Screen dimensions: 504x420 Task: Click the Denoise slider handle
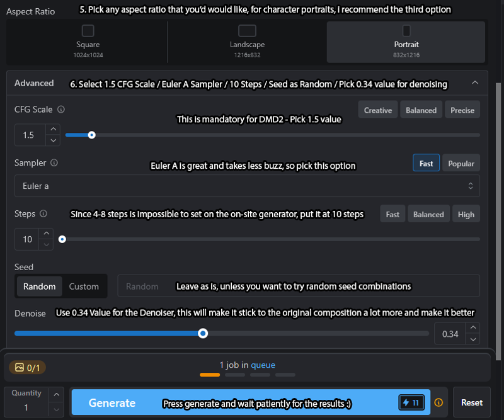point(203,334)
